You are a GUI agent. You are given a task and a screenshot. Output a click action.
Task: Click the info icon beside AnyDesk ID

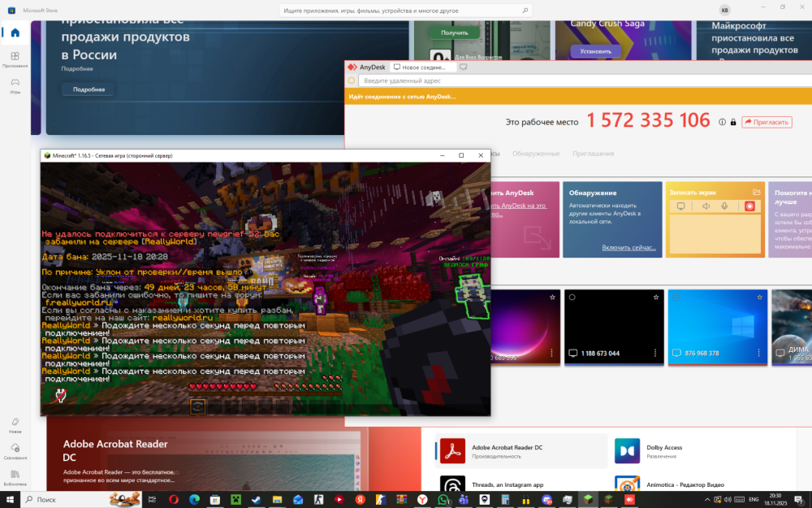[722, 122]
